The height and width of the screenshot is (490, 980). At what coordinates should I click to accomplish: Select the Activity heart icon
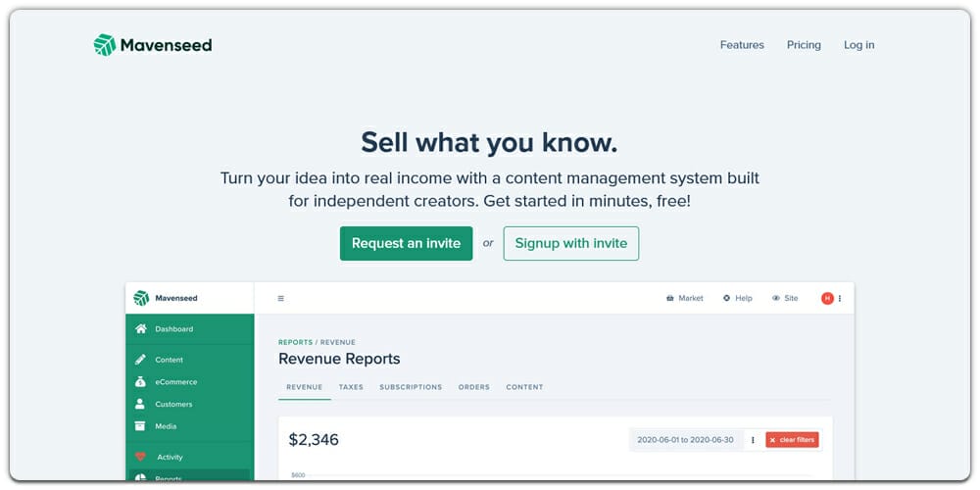[x=141, y=457]
